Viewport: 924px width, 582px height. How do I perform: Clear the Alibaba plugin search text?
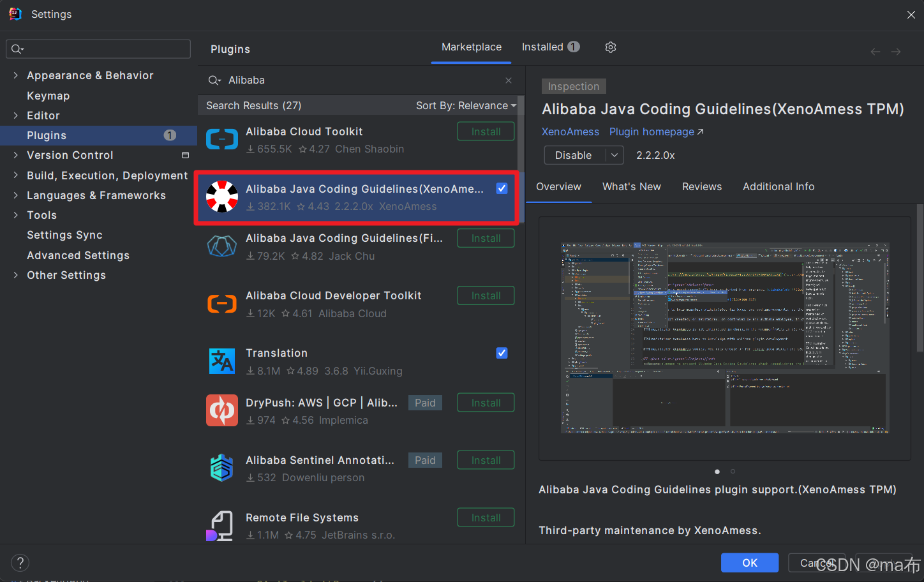(509, 80)
